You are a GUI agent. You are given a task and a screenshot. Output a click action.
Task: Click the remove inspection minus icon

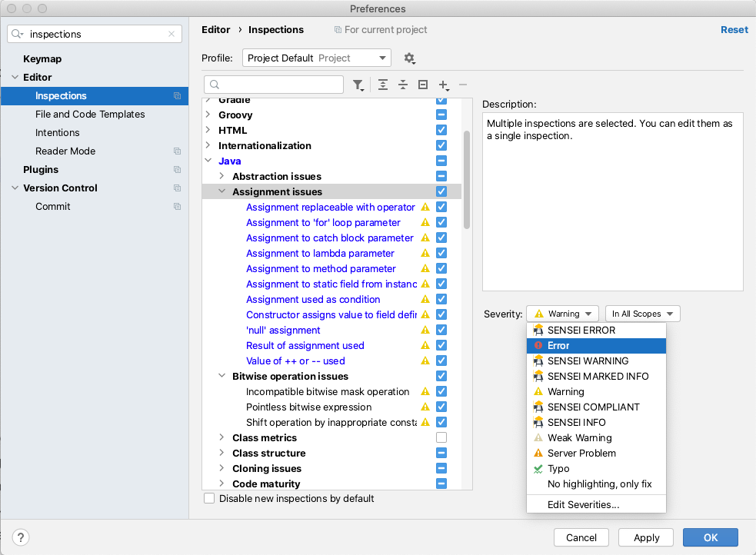tap(463, 85)
